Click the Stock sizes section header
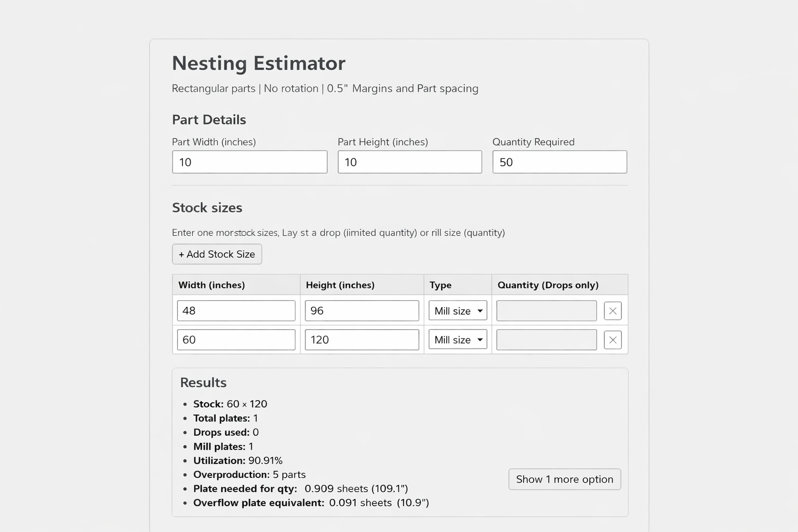 (207, 207)
